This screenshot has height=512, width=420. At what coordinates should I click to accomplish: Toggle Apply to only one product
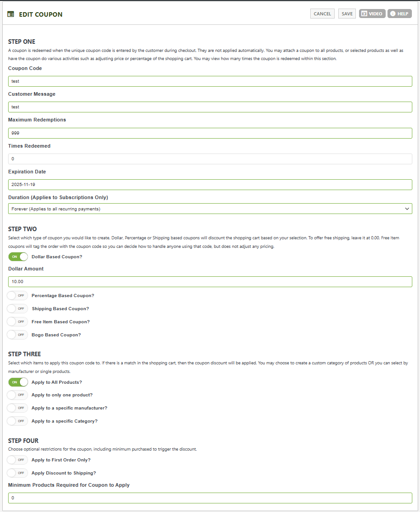pyautogui.click(x=18, y=395)
